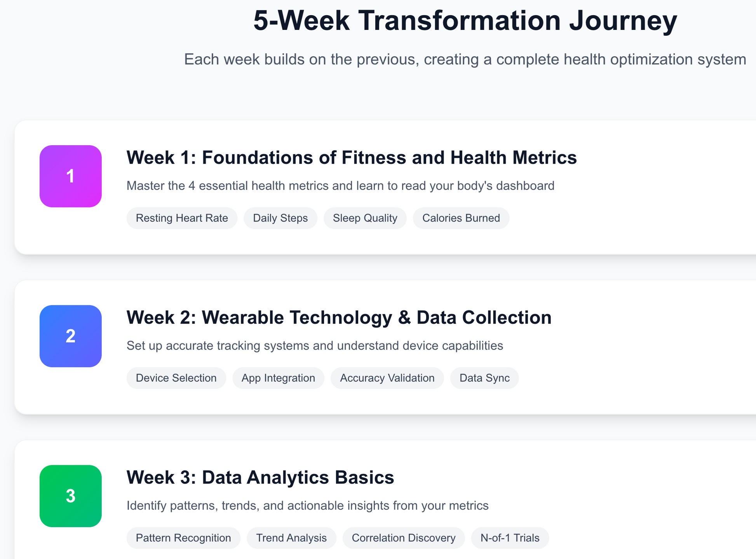Viewport: 756px width, 559px height.
Task: Click the Week 1 description about essential metrics
Action: click(340, 186)
